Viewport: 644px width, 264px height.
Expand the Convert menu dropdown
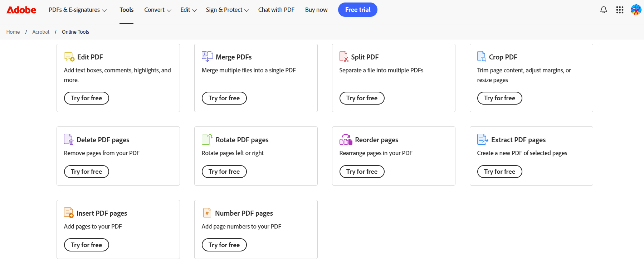coord(158,10)
